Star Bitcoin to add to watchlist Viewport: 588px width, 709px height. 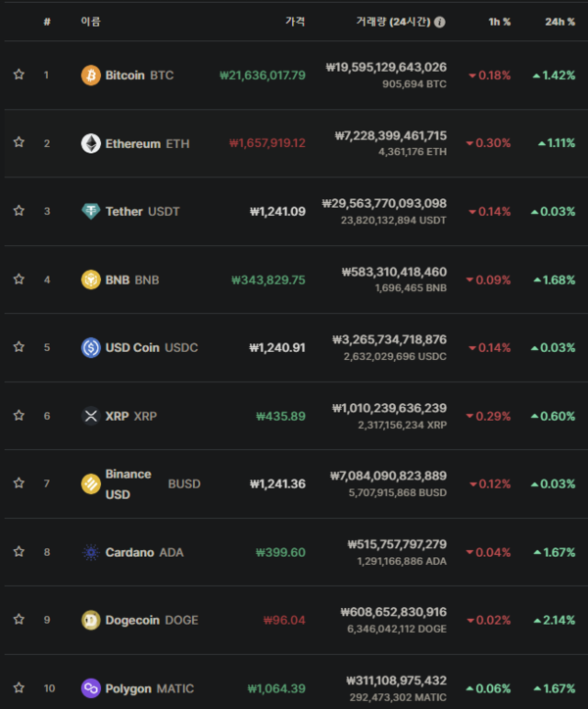19,75
